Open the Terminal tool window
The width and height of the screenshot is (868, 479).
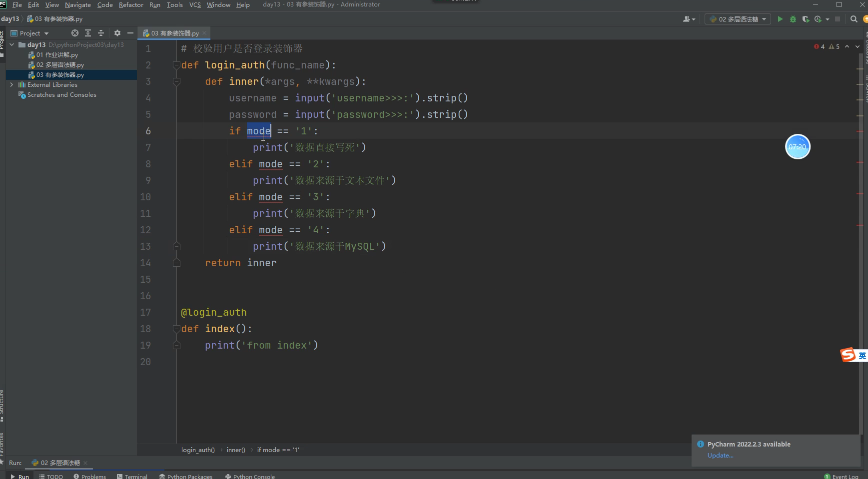(132, 476)
